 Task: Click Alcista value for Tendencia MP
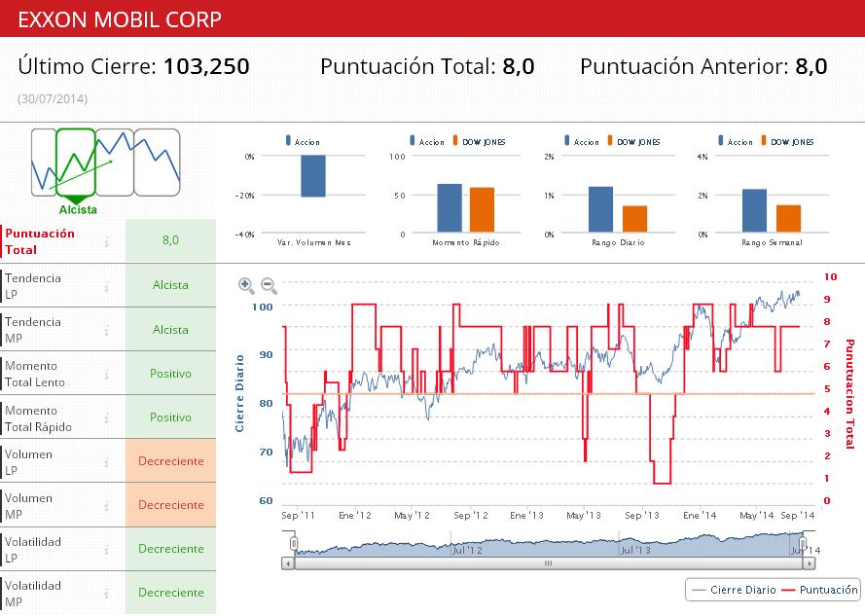tap(170, 330)
